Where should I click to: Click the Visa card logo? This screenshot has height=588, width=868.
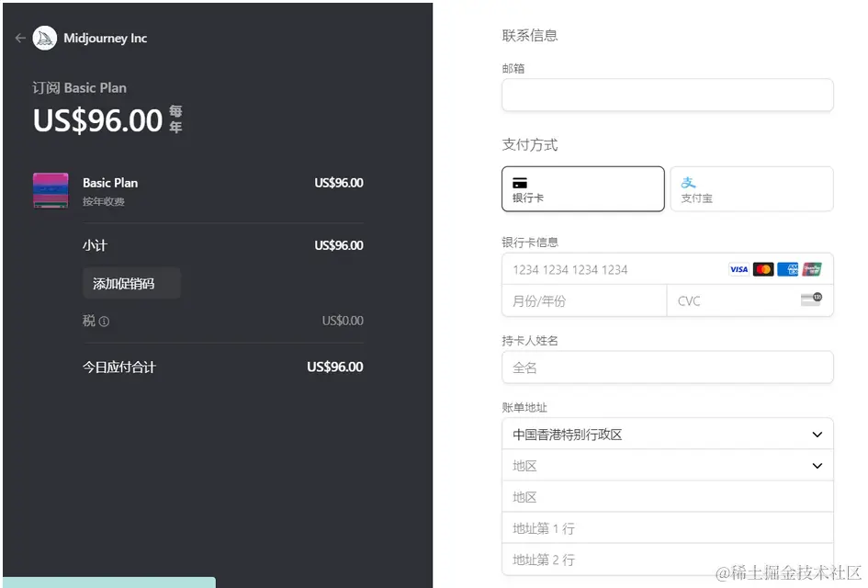(738, 269)
